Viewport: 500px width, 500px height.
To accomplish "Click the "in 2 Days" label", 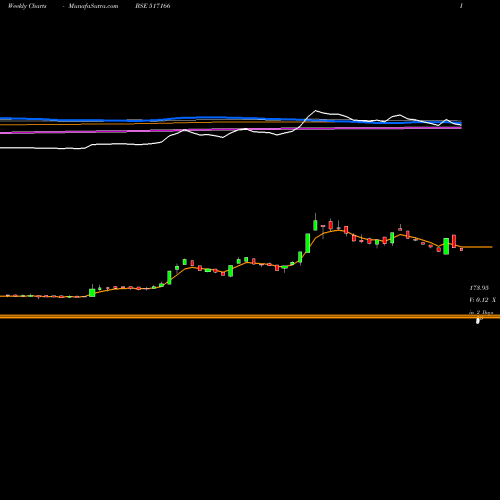I will point(481,312).
